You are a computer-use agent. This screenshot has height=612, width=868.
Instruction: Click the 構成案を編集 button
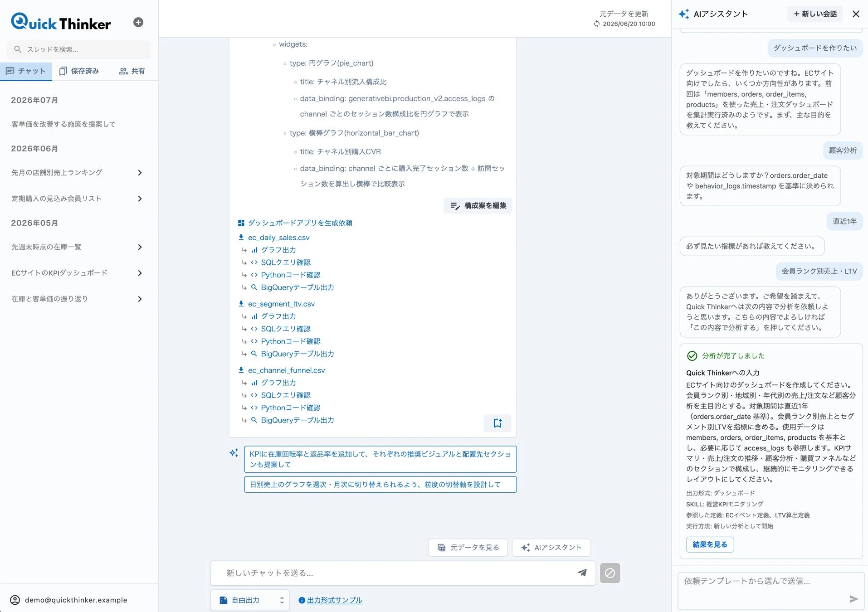pos(478,205)
